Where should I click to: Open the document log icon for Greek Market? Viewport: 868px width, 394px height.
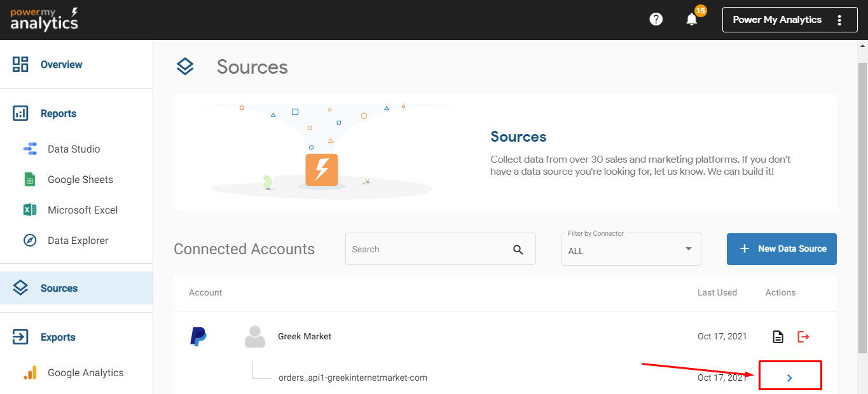[778, 337]
